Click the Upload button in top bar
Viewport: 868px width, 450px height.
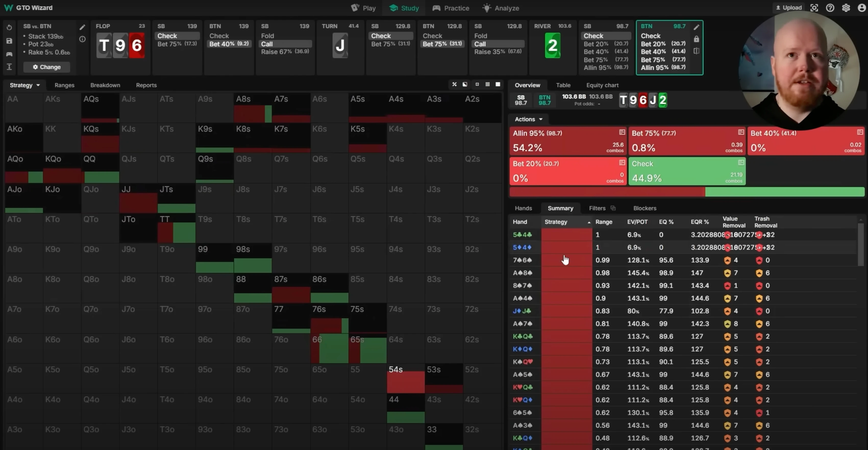789,8
